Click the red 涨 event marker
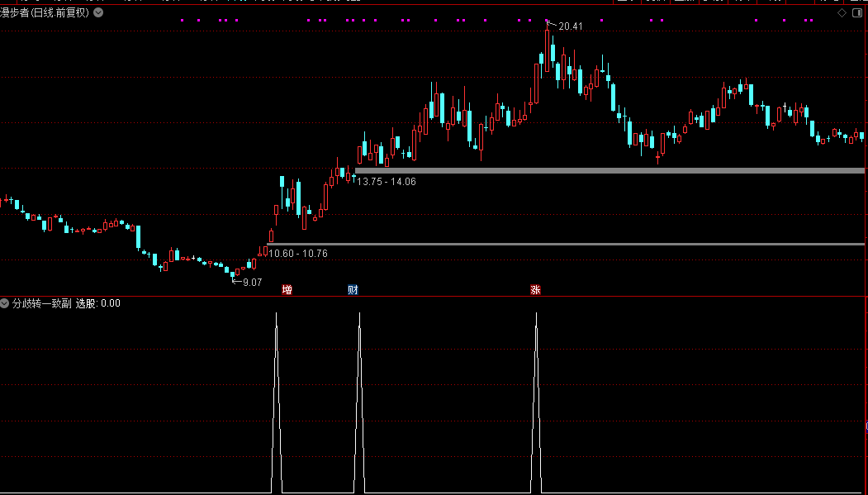Image resolution: width=868 pixels, height=495 pixels. coord(535,289)
